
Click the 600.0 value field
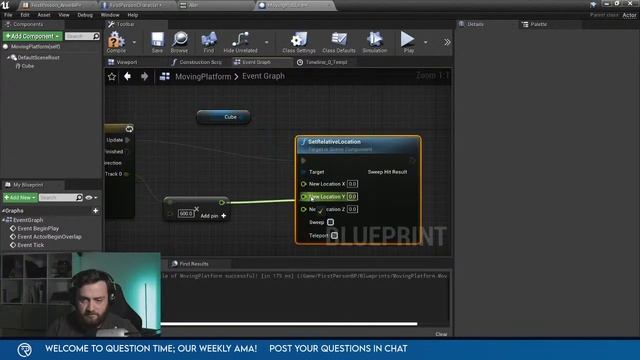[186, 213]
